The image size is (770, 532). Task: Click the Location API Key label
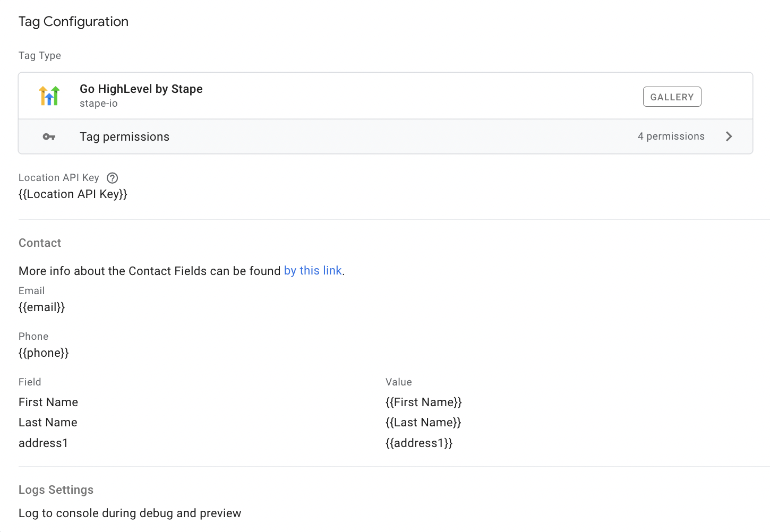click(x=58, y=178)
